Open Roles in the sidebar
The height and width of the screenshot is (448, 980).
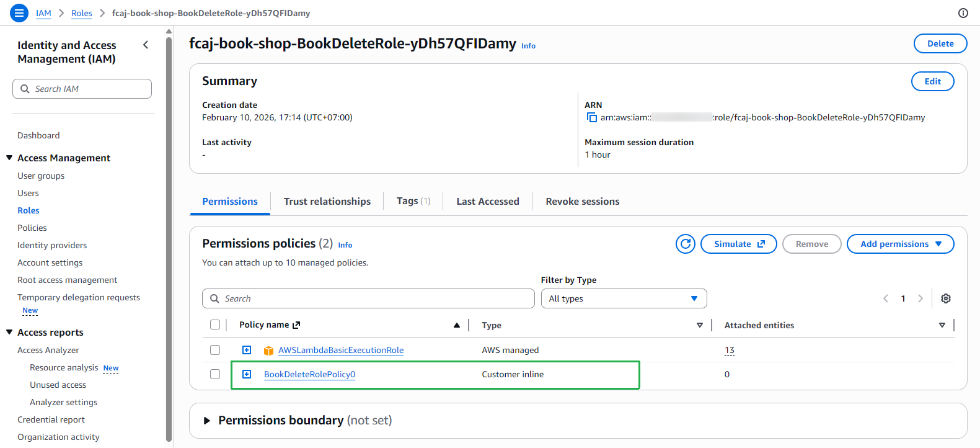(29, 210)
